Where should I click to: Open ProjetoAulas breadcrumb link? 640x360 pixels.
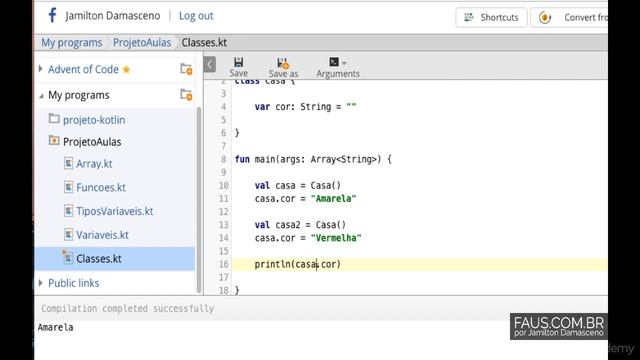142,42
